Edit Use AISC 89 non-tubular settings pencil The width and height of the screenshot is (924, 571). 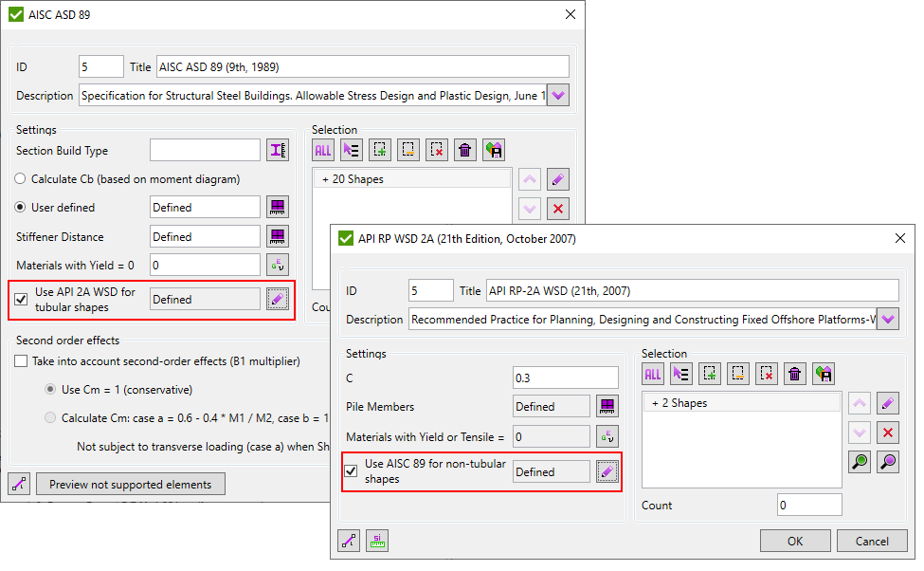607,471
